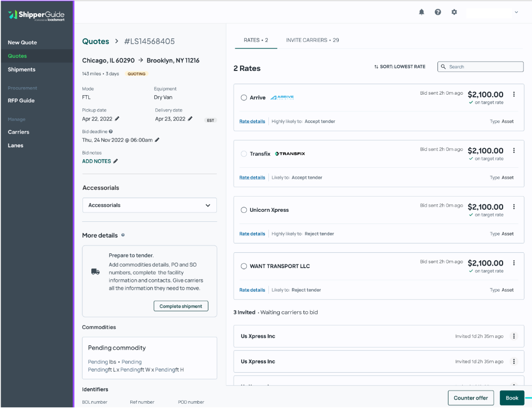
Task: Click the ADD NOTES link
Action: 96,161
